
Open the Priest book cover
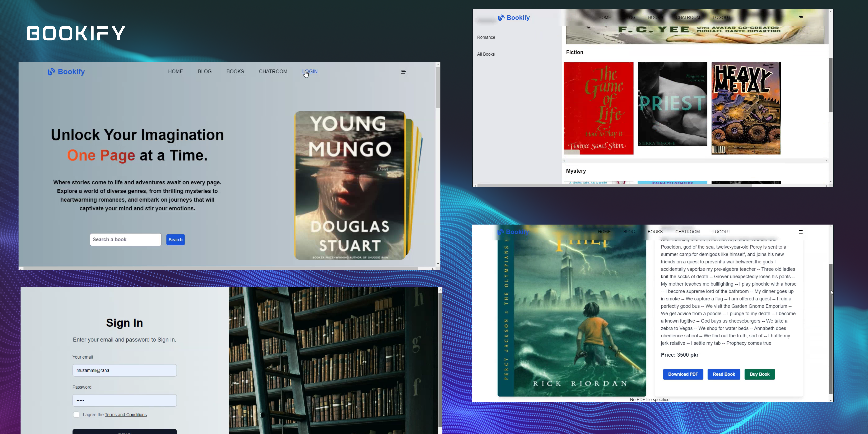click(x=672, y=104)
